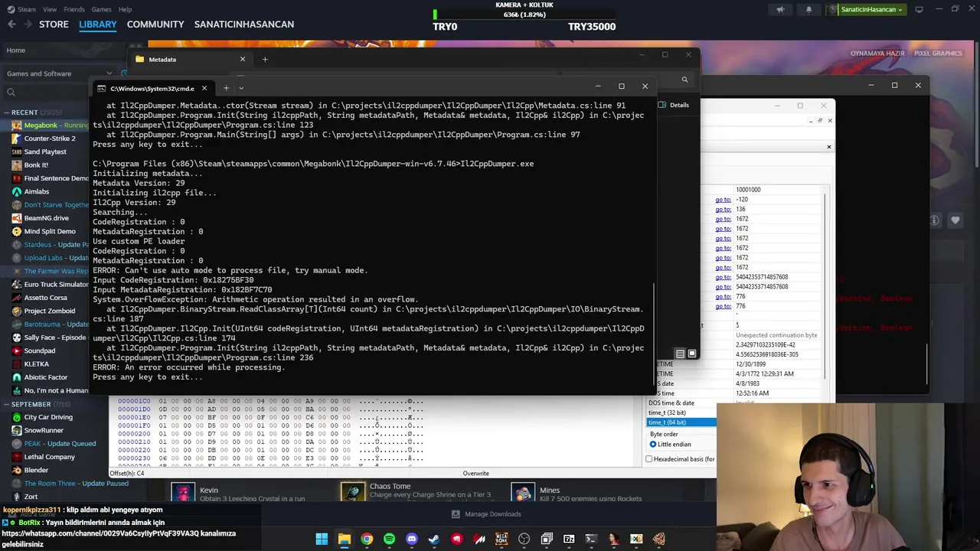Click the Blender icon in Steam list

(16, 470)
